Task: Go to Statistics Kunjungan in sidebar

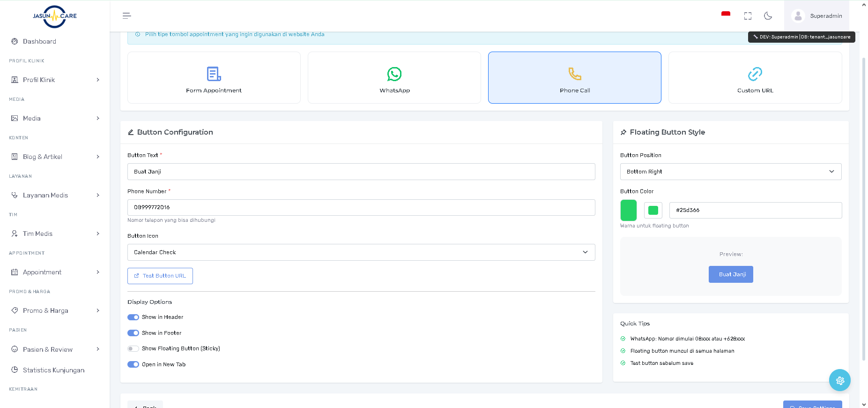Action: (53, 370)
